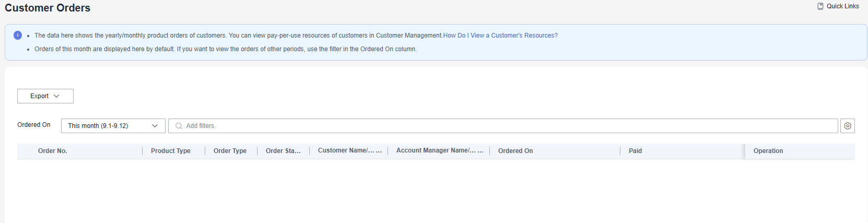This screenshot has height=223, width=868.
Task: Open table column settings gear icon
Action: pos(848,126)
